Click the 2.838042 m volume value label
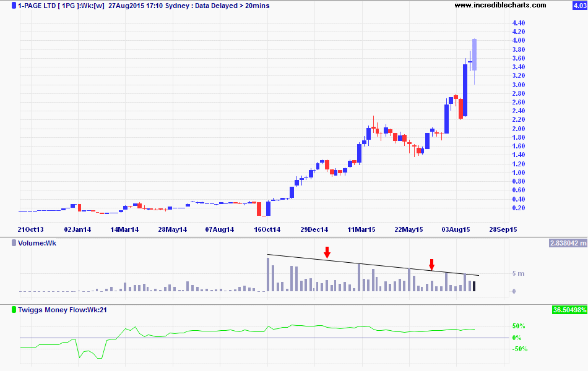 pos(568,243)
